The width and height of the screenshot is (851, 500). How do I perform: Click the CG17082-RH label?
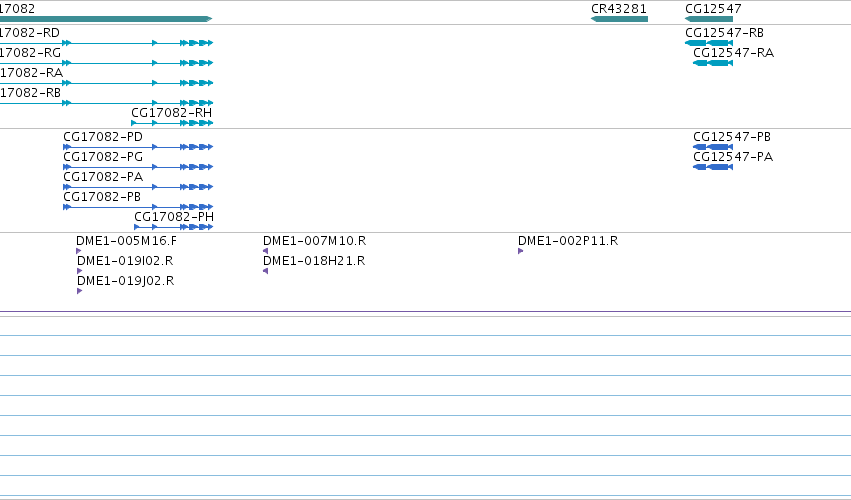(x=172, y=112)
